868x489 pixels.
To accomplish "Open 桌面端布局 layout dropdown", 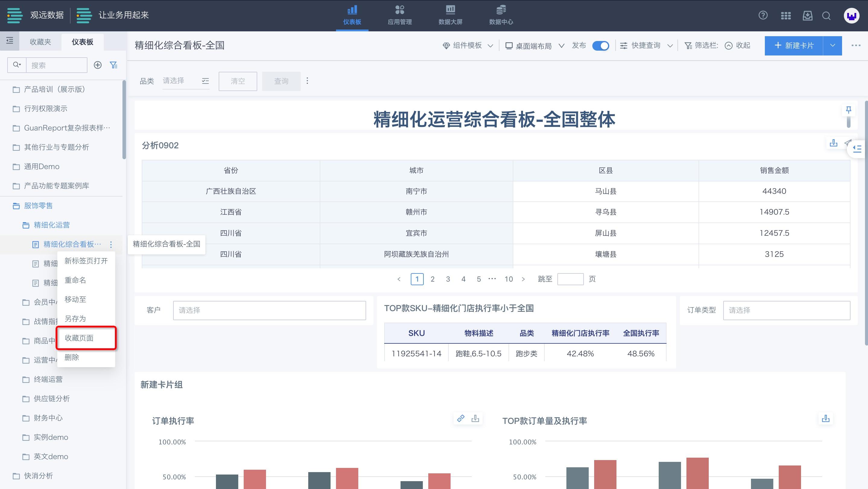I will 535,46.
